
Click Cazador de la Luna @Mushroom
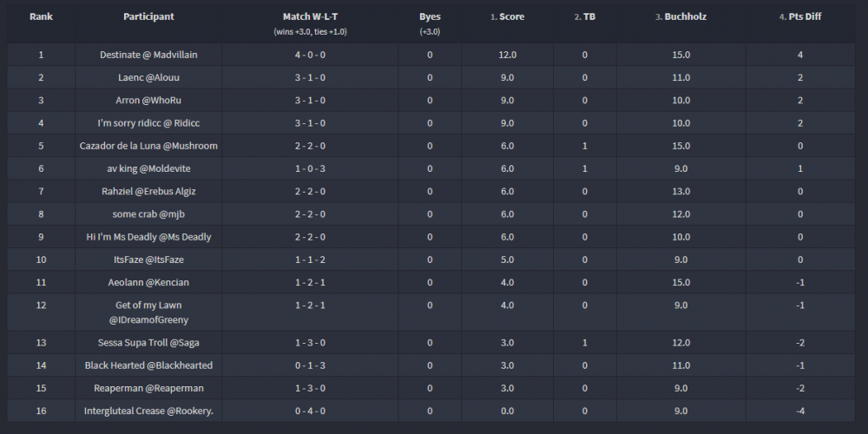pos(148,146)
